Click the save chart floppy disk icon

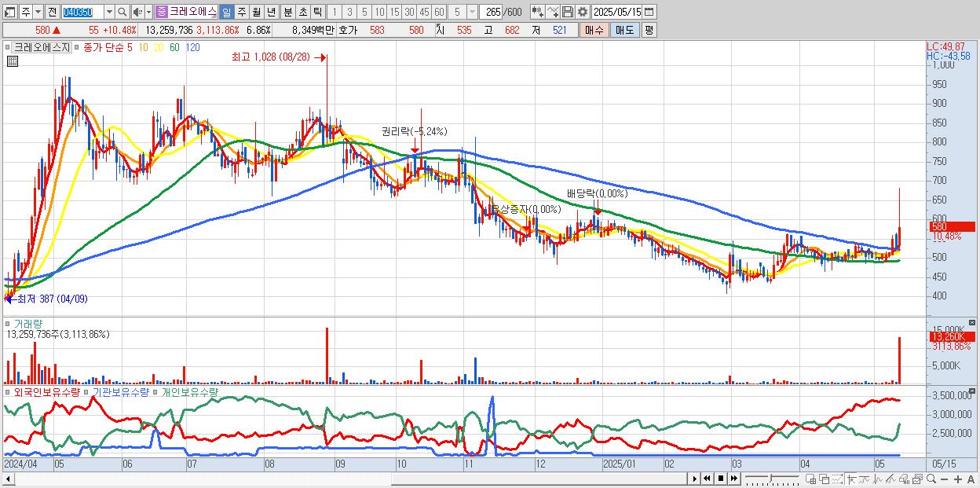pos(567,12)
